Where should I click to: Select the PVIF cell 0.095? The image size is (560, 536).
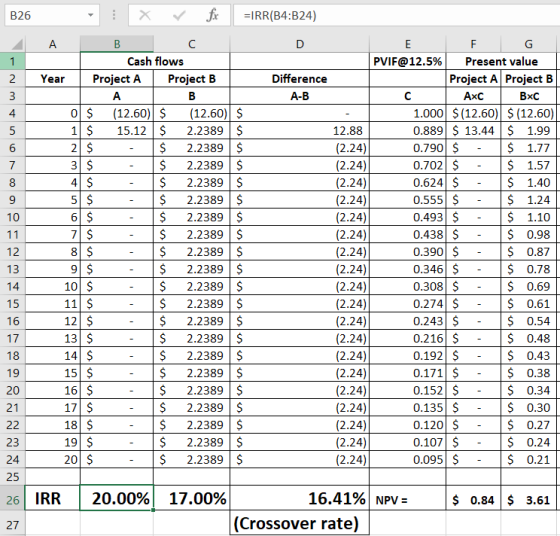point(408,460)
